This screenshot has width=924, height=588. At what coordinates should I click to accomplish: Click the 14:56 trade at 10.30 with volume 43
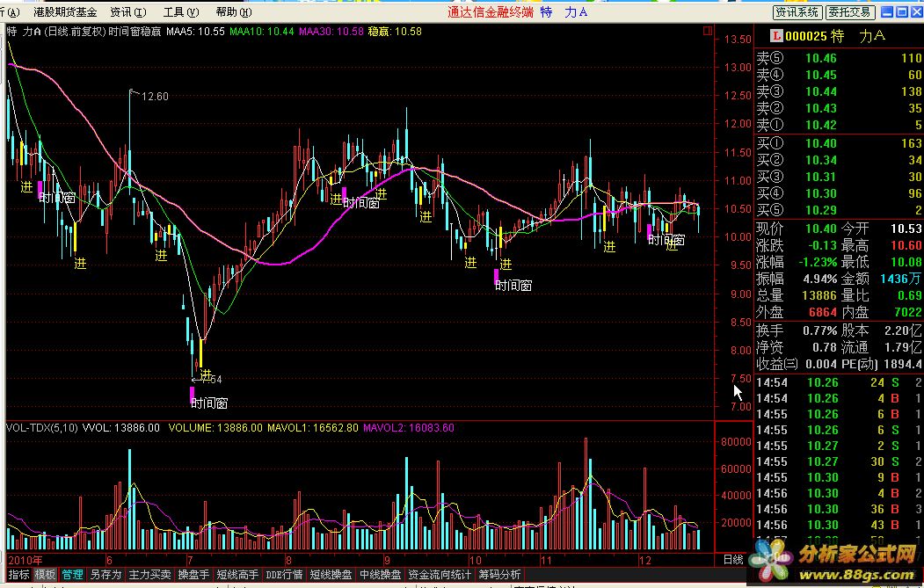tap(839, 525)
